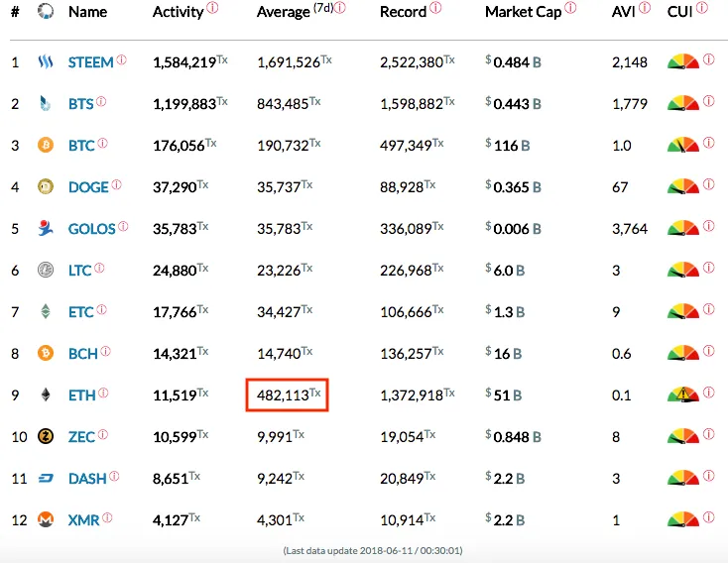Open the ETC coin link
This screenshot has width=728, height=563.
point(80,312)
